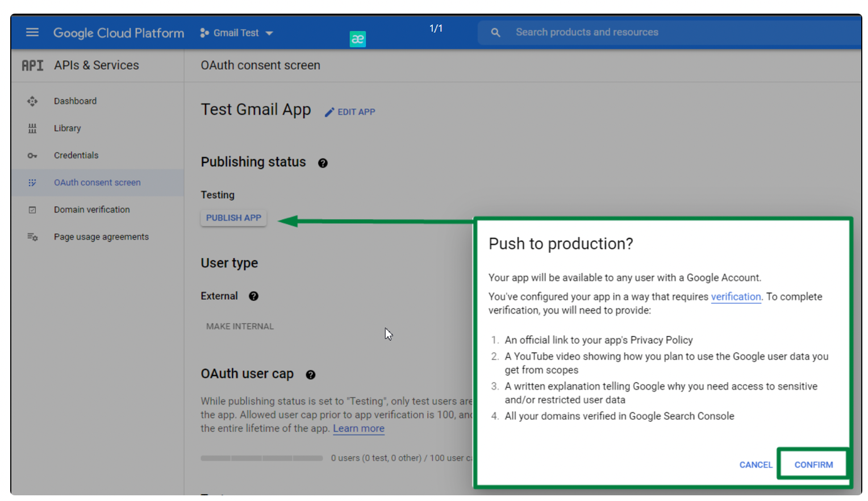Open help tooltip for External user type
This screenshot has width=868, height=501.
pos(253,296)
